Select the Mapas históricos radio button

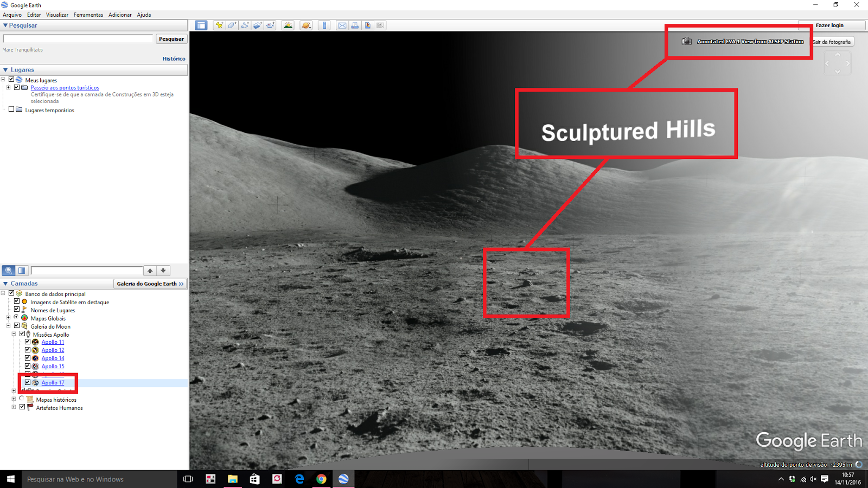pos(22,399)
